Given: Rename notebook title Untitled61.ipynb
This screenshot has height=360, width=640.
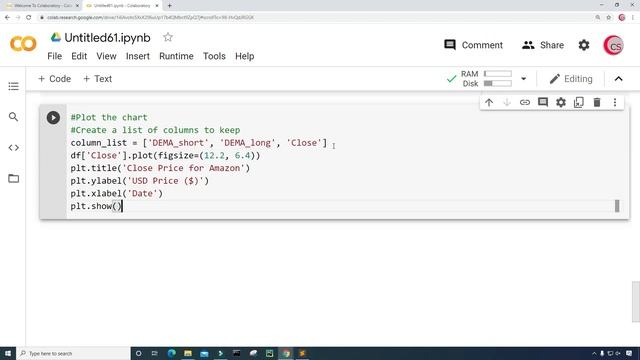Looking at the screenshot, I should [107, 38].
